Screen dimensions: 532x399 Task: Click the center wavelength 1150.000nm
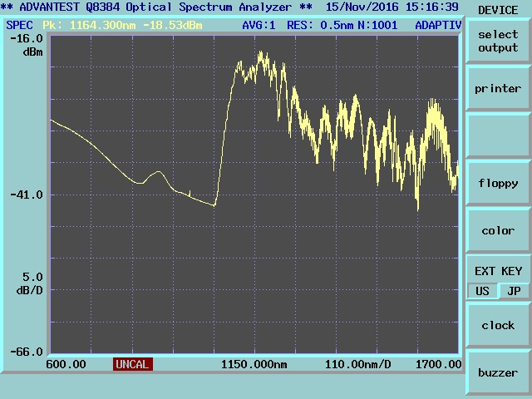(254, 364)
